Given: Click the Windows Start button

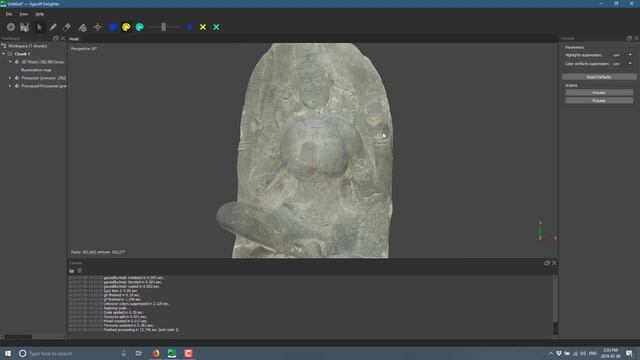Looking at the screenshot, I should pos(8,353).
